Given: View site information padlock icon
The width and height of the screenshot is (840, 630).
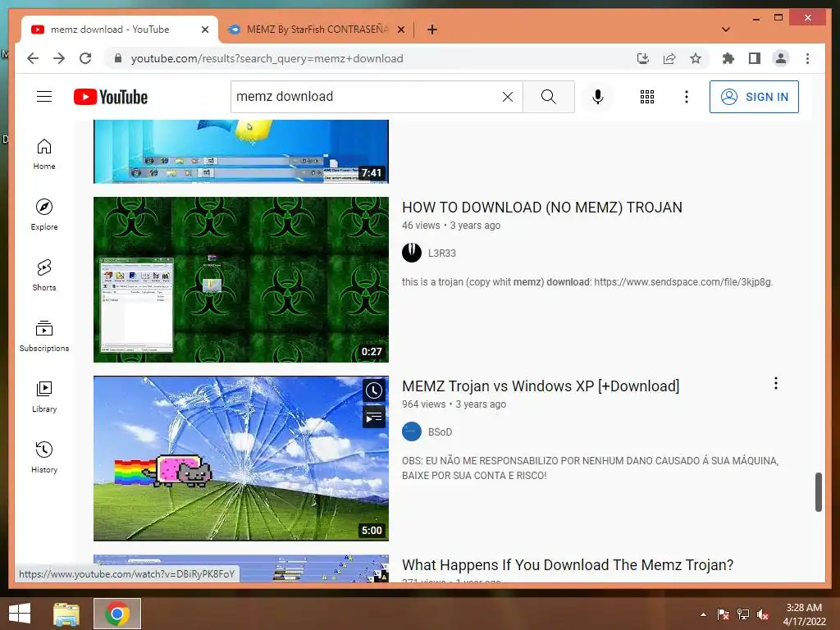Looking at the screenshot, I should pos(118,58).
